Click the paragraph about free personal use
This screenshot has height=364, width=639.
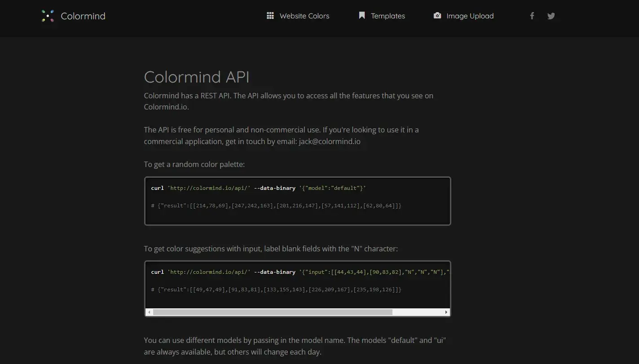[x=281, y=136]
